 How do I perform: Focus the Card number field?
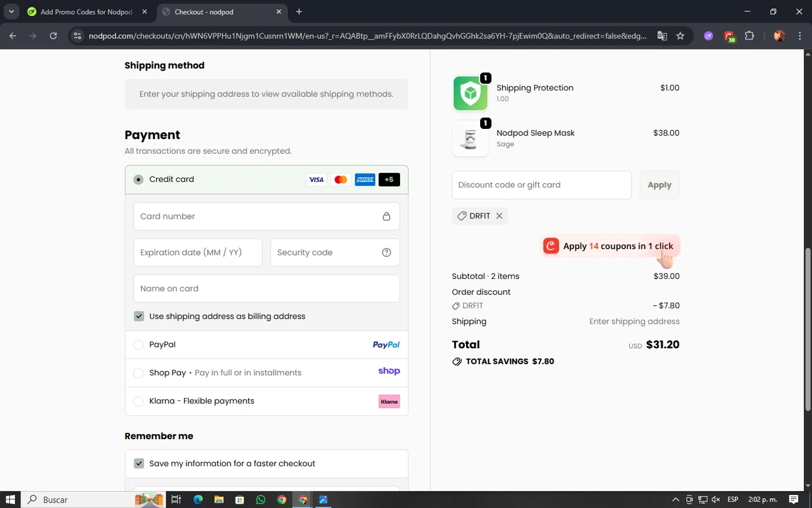pos(266,216)
